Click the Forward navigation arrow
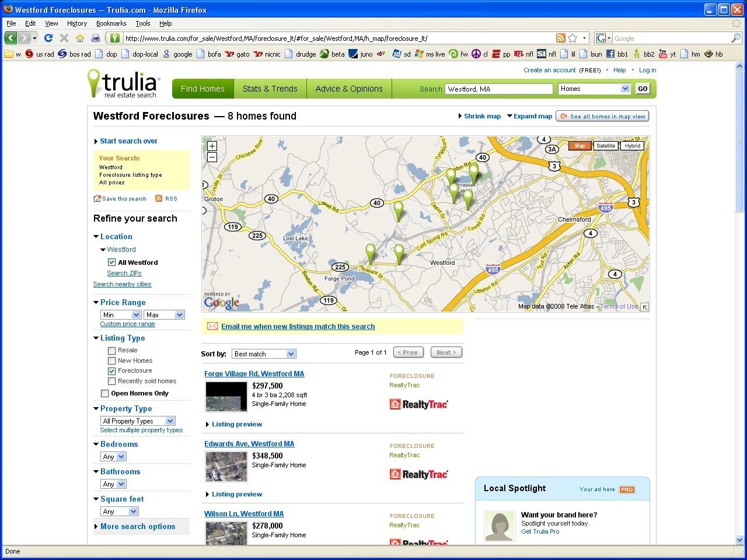Screen dimensions: 747x560 pos(25,38)
